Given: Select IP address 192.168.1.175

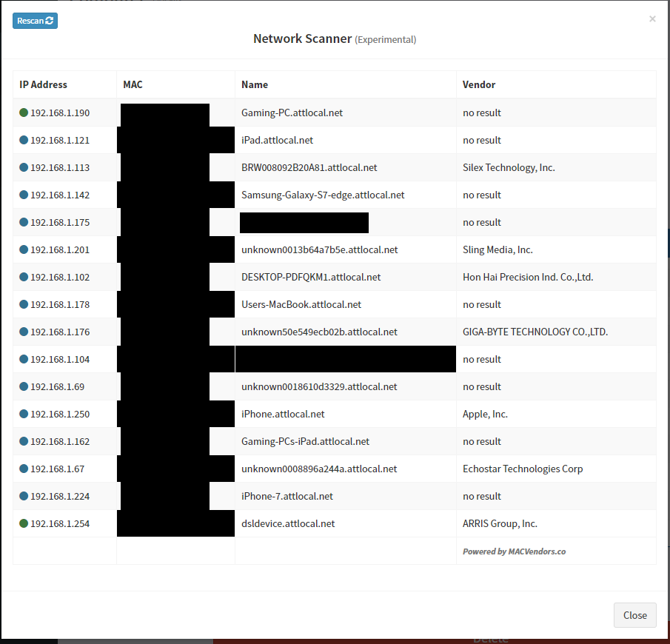Looking at the screenshot, I should click(60, 222).
